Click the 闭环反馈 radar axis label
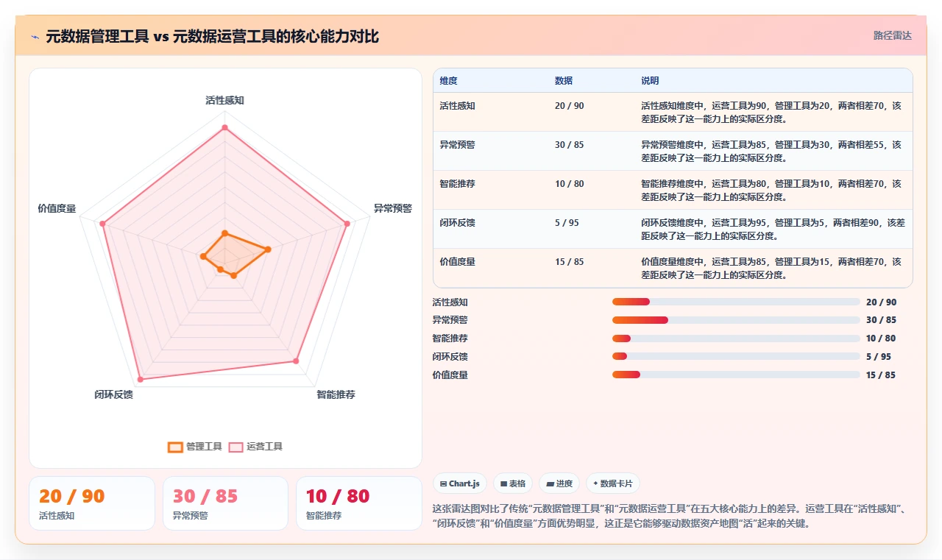The width and height of the screenshot is (942, 560). (113, 394)
